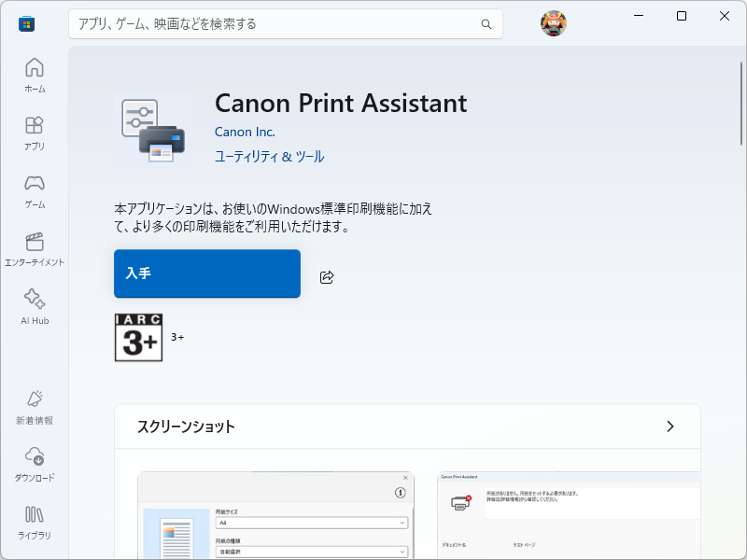Expand the スクリーンショット gallery with the chevron
Image resolution: width=747 pixels, height=560 pixels.
(669, 426)
